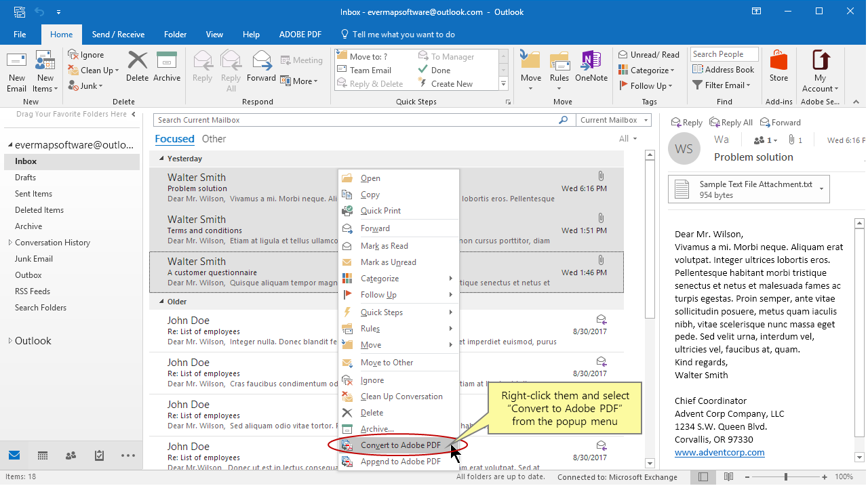Click Team Email quick step
Viewport: 868px width, 488px height.
(x=365, y=70)
